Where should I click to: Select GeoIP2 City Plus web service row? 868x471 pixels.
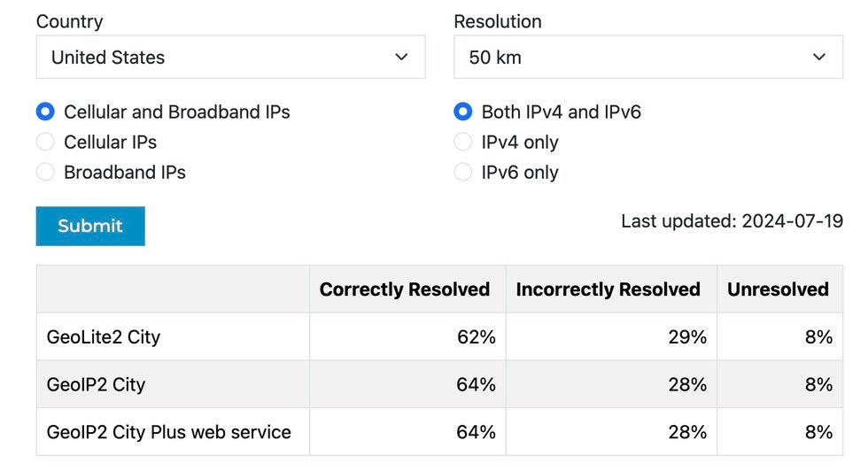439,432
